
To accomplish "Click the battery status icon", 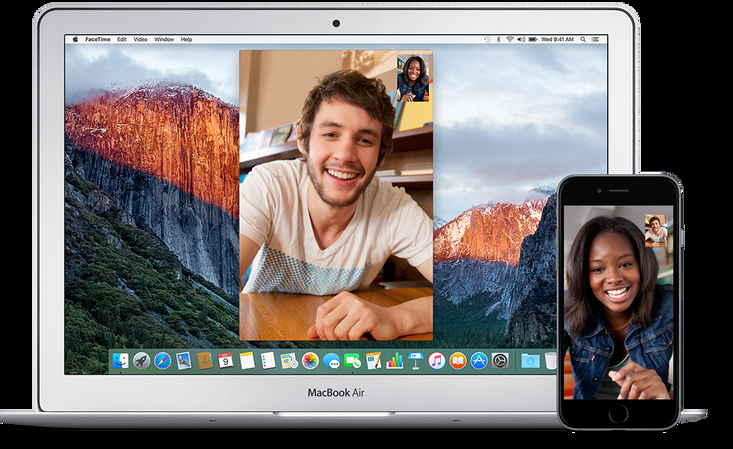I will pyautogui.click(x=532, y=39).
